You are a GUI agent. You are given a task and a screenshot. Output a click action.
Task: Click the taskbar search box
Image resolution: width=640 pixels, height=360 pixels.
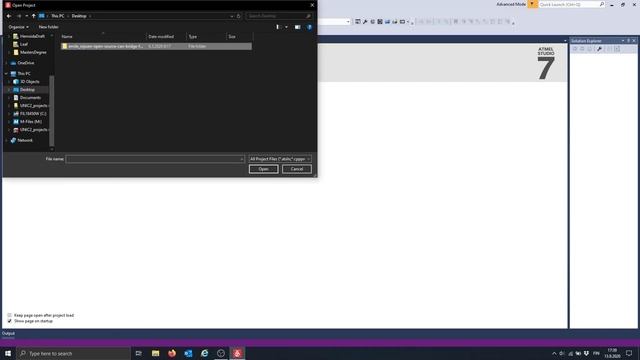(73, 353)
